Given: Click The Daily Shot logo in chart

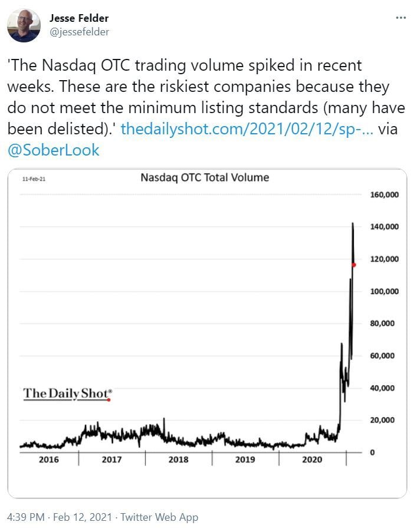Looking at the screenshot, I should (x=67, y=394).
